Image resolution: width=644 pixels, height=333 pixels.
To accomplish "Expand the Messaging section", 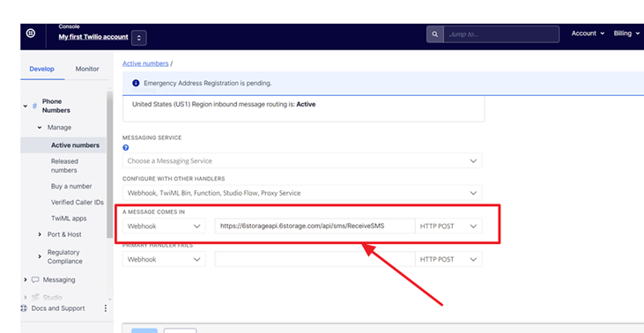I will 26,279.
